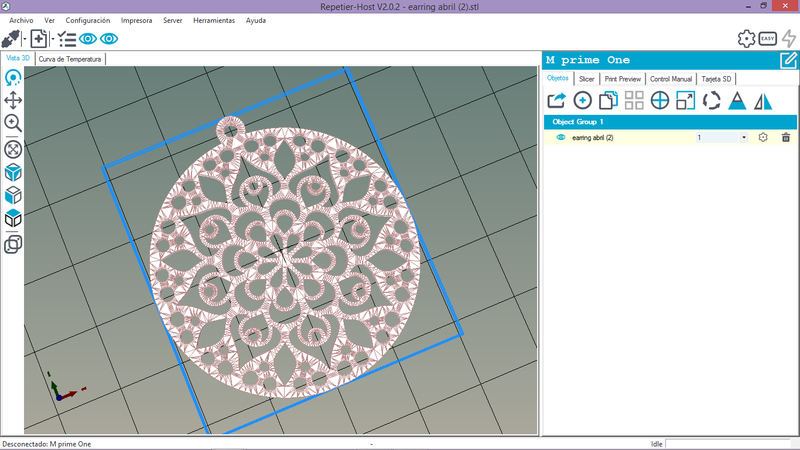Click the Mirror Object icon

[x=763, y=100]
